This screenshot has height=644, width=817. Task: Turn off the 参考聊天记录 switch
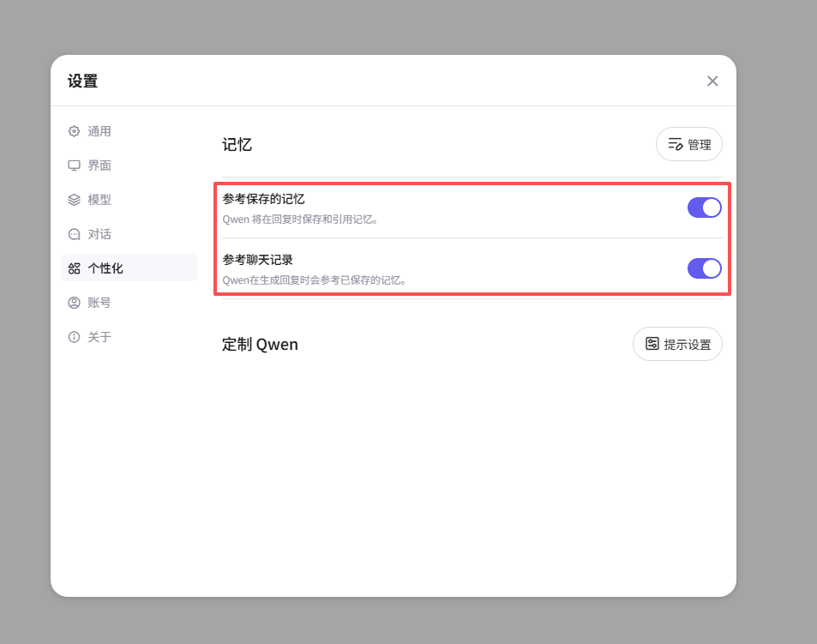pyautogui.click(x=704, y=268)
